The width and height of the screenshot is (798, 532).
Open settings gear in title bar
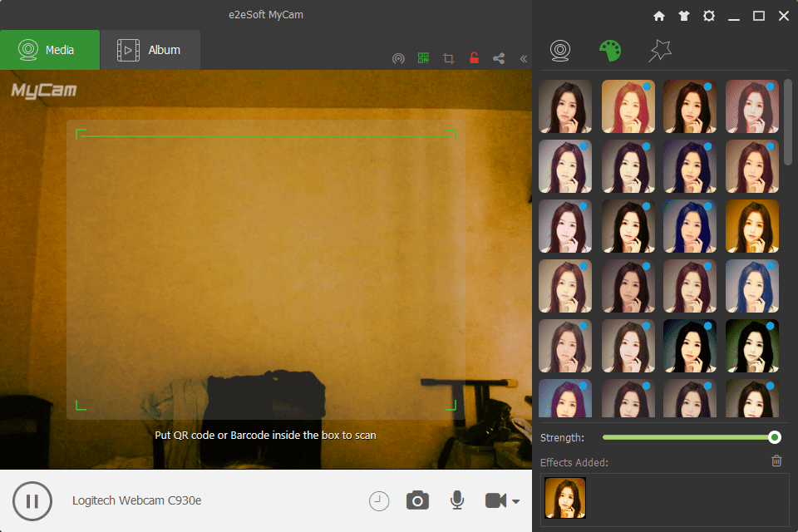pyautogui.click(x=709, y=17)
